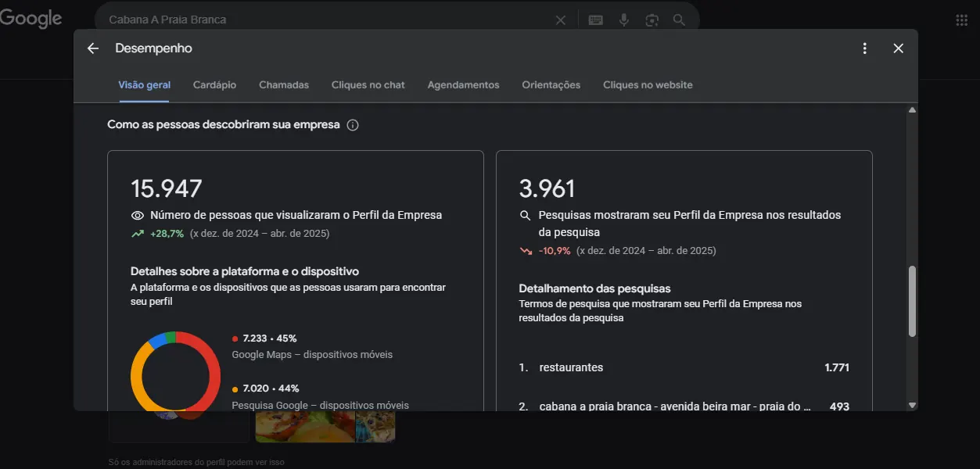Open Google Lens image search
Image resolution: width=980 pixels, height=469 pixels.
pos(652,20)
